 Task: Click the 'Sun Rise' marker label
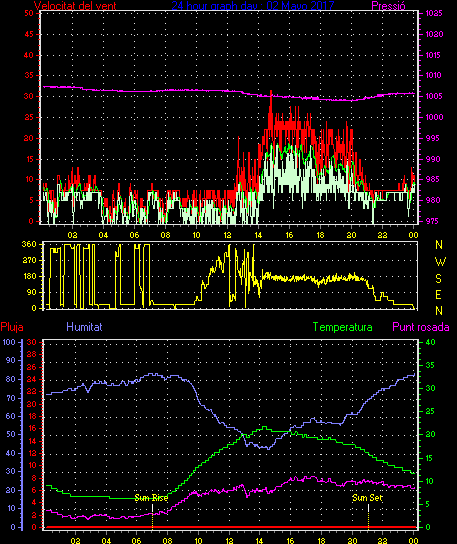click(151, 498)
